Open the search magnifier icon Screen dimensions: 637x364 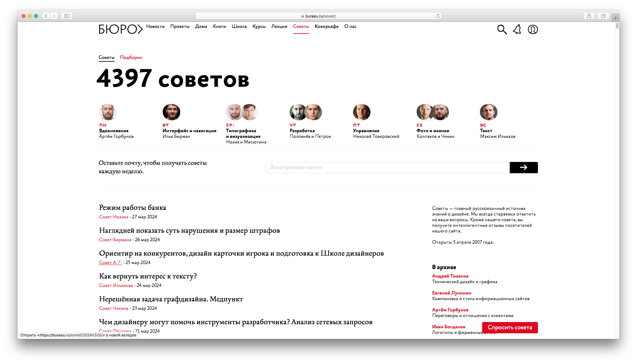click(502, 29)
